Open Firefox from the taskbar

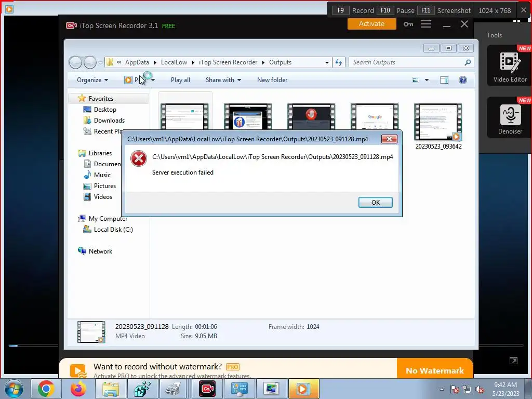(x=78, y=389)
